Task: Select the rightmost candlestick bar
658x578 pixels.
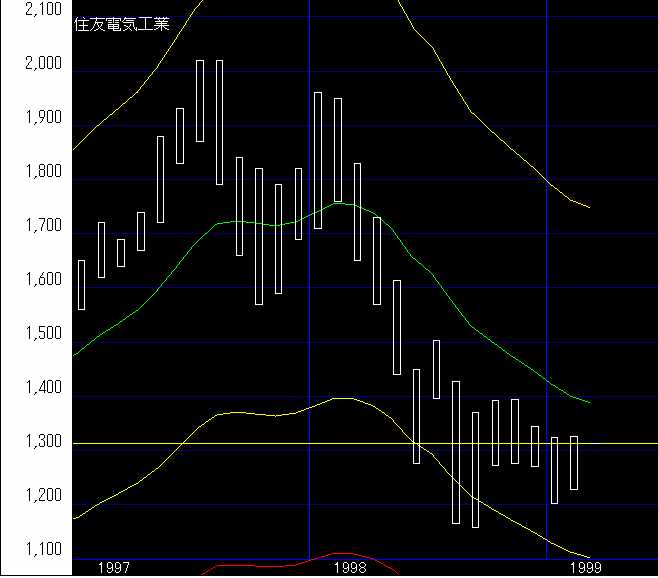Action: [574, 462]
